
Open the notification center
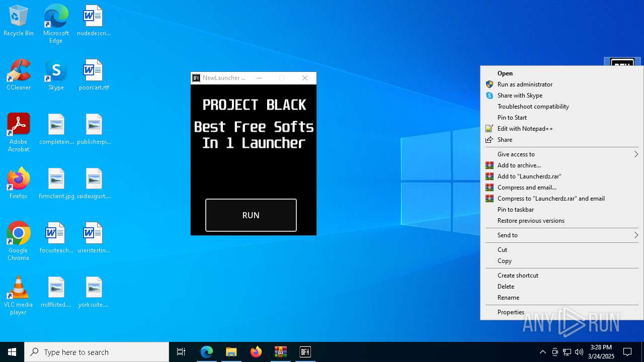coord(627,352)
